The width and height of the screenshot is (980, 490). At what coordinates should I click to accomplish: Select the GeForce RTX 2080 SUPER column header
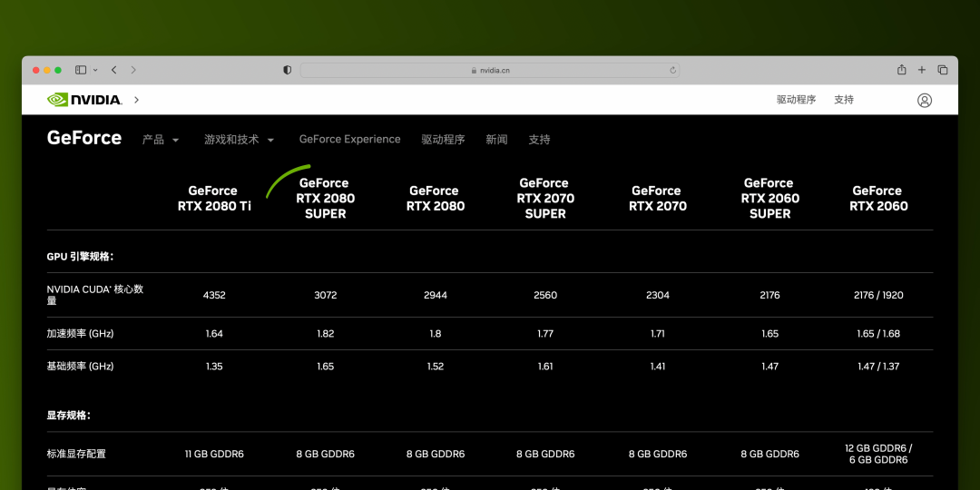point(325,198)
